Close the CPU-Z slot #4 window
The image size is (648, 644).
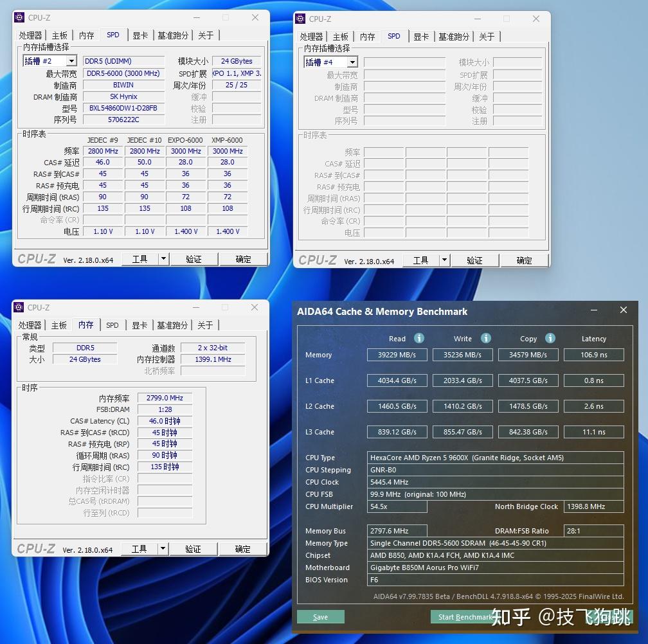point(536,19)
